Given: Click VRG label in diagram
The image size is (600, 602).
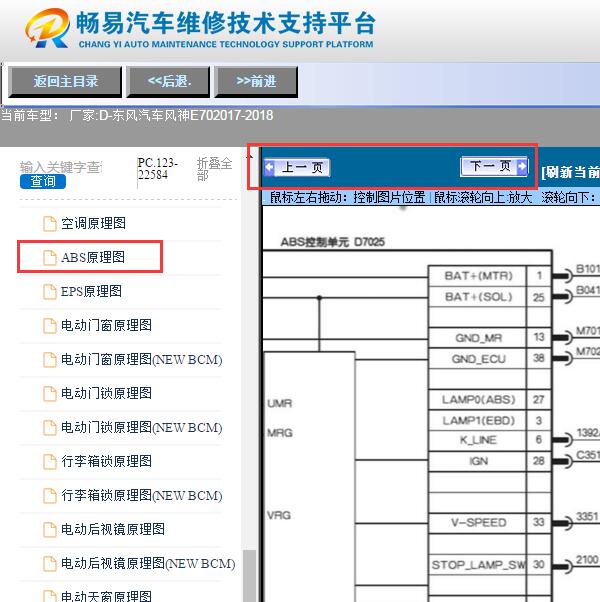Looking at the screenshot, I should [x=279, y=515].
